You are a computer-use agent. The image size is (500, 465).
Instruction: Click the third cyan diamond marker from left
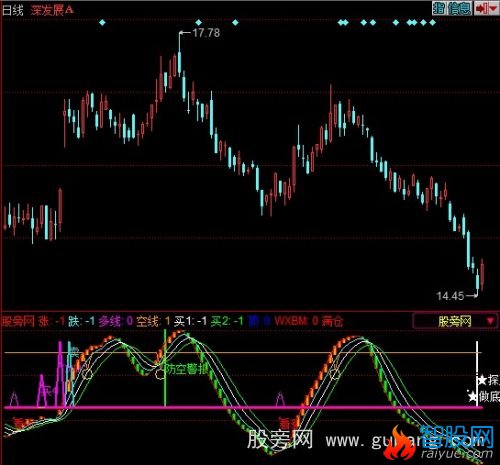[x=235, y=23]
